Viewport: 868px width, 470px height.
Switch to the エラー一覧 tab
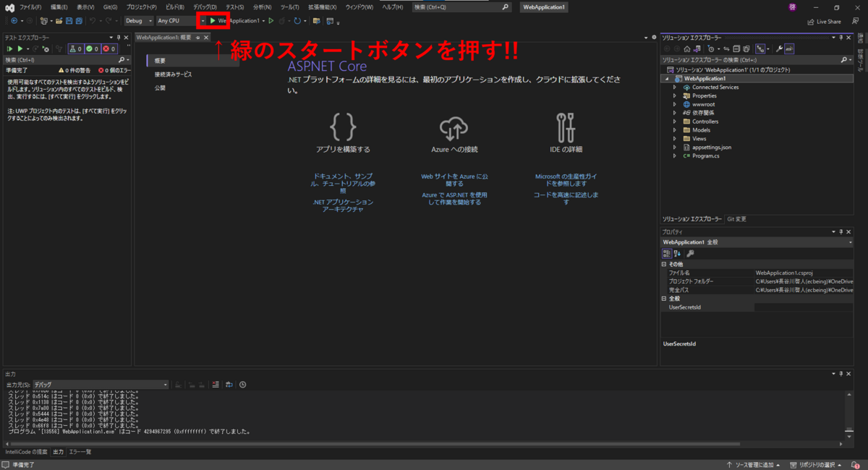pos(80,452)
